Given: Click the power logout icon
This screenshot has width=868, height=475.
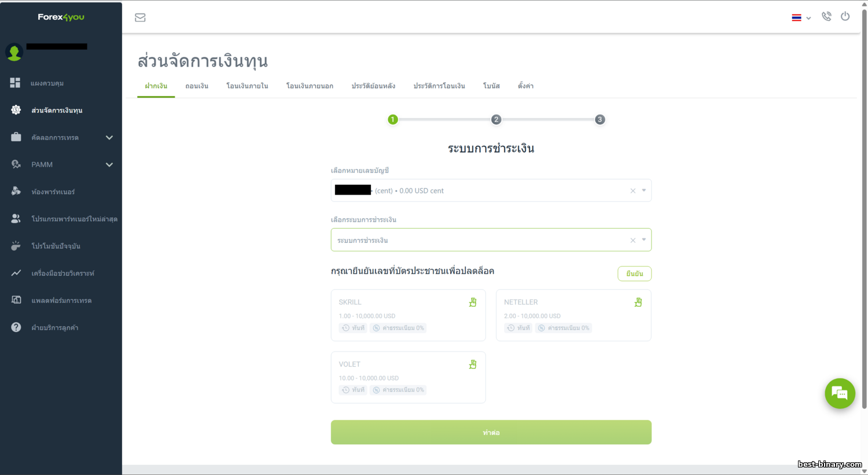Looking at the screenshot, I should [x=845, y=17].
